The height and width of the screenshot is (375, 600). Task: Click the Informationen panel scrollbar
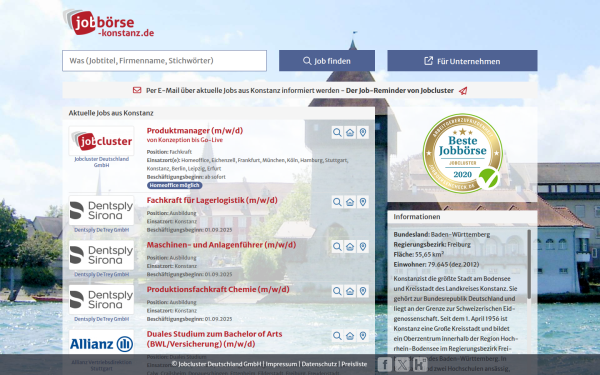(529, 264)
